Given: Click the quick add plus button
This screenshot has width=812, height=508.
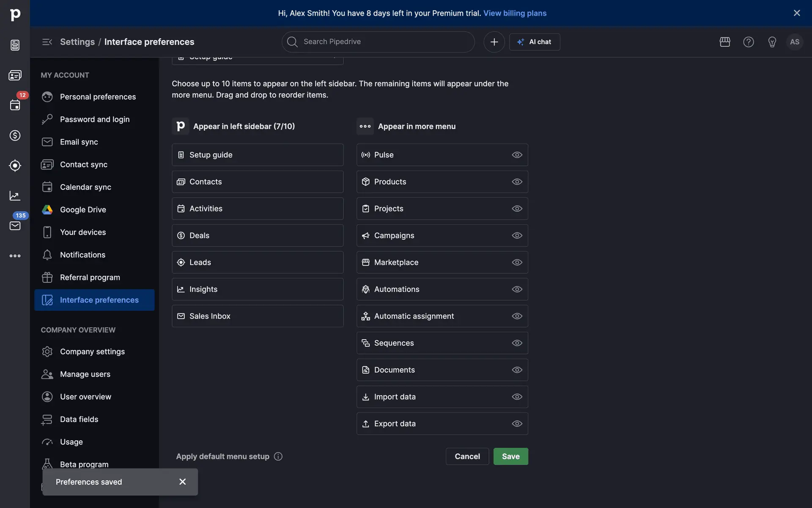Looking at the screenshot, I should point(494,42).
